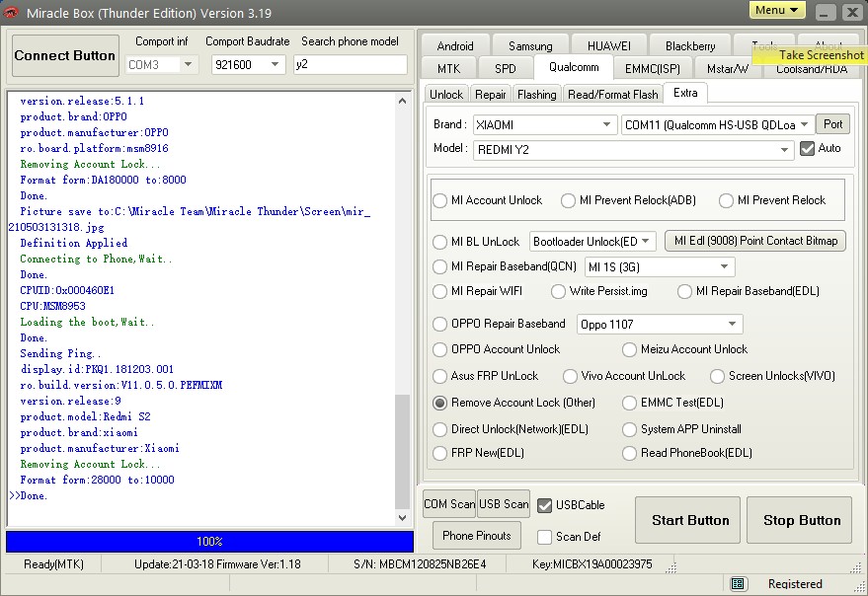Open the SPD tab
Viewport: 868px width, 596px height.
(506, 69)
